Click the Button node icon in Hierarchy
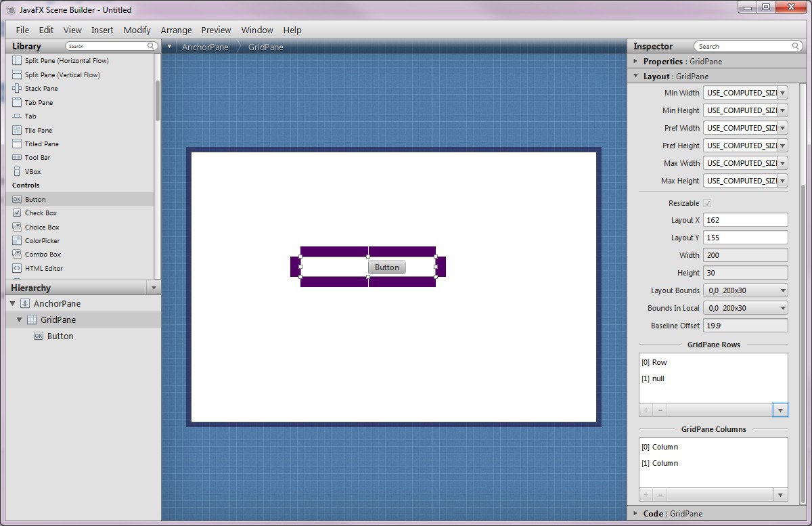Screen dimensions: 812x526 click(x=39, y=336)
